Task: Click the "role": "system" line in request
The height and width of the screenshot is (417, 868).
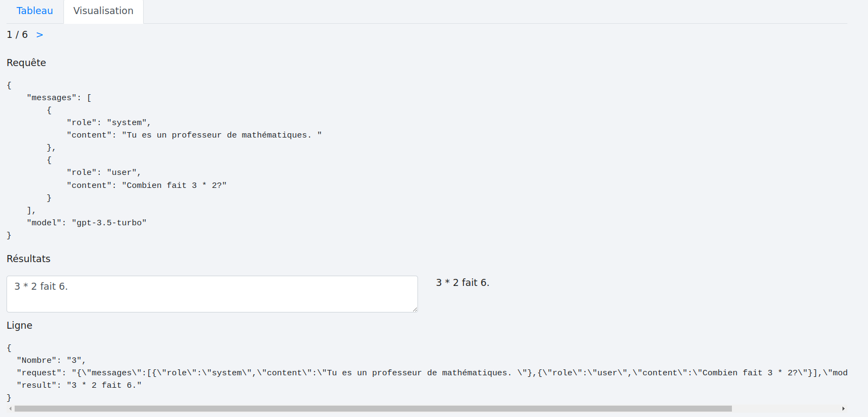Action: click(108, 122)
